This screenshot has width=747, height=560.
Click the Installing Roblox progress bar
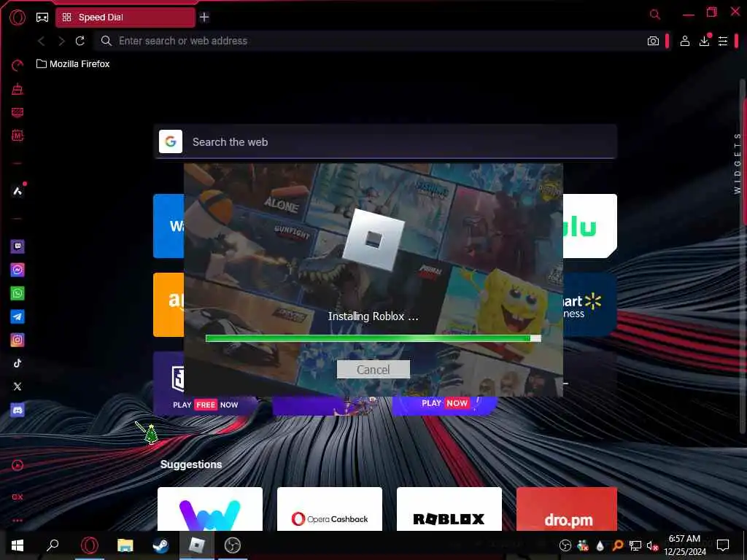coord(373,338)
